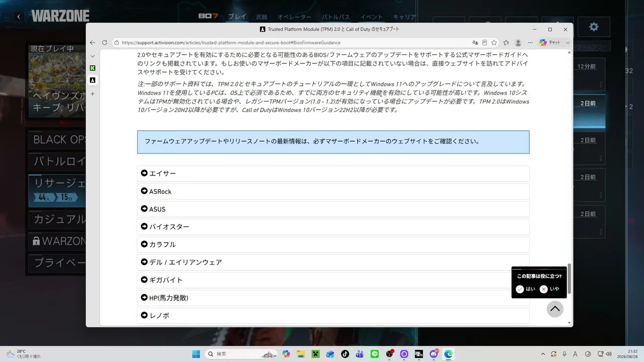Viewport: 644px width, 362px height.
Task: Click Warzone back arrow beside logo
Action: tap(19, 17)
